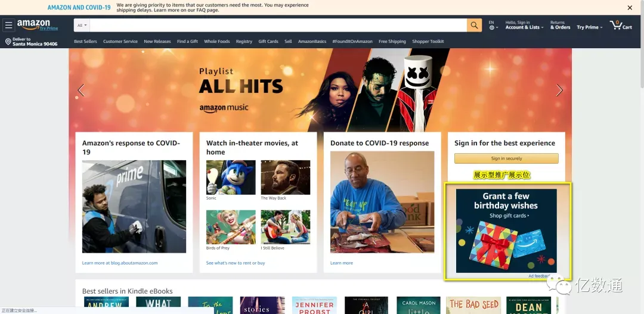This screenshot has width=644, height=314.
Task: Open the Dean Koontz book cover
Action: pyautogui.click(x=528, y=306)
